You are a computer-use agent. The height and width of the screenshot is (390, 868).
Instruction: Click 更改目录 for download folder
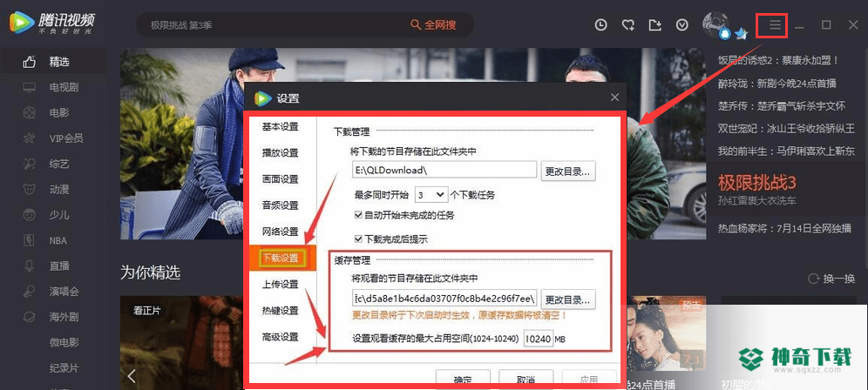pos(568,171)
